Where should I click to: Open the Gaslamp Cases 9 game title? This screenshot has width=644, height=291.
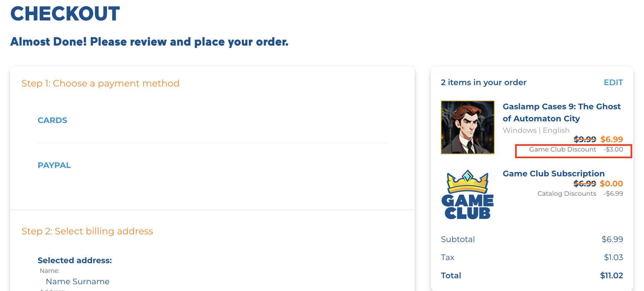click(x=561, y=112)
